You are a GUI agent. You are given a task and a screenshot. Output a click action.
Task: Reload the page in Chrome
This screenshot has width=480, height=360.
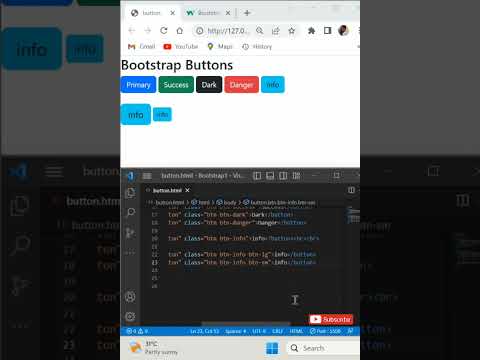click(x=163, y=31)
